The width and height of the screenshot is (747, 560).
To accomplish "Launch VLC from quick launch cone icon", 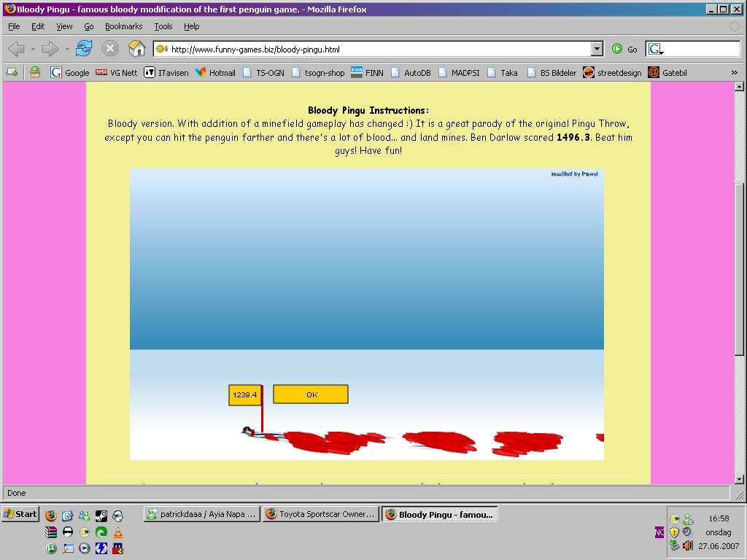I will point(117,532).
